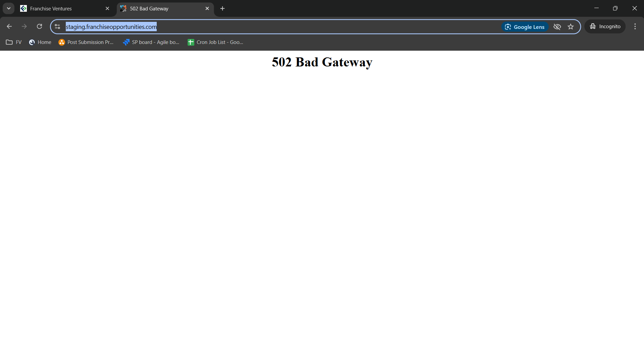View site information icon in address bar
Viewport: 644px width, 342px height.
tap(57, 27)
